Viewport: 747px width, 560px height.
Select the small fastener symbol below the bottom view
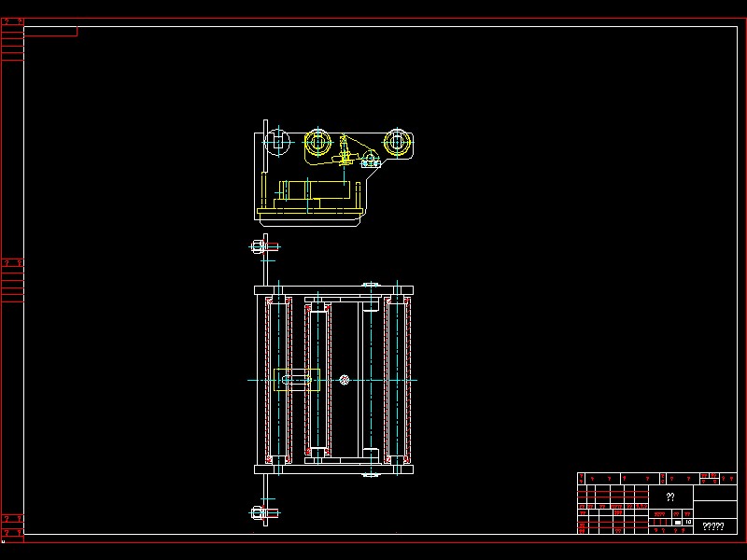[258, 511]
